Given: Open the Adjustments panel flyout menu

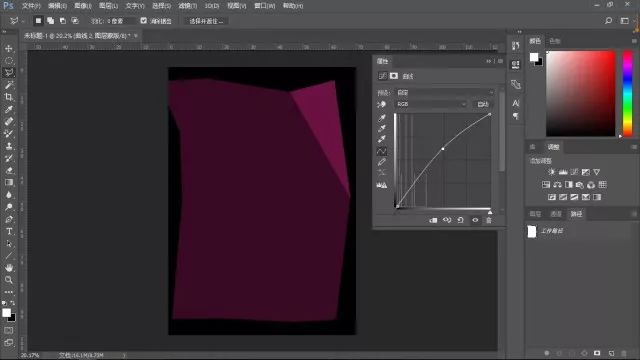Looking at the screenshot, I should point(634,147).
